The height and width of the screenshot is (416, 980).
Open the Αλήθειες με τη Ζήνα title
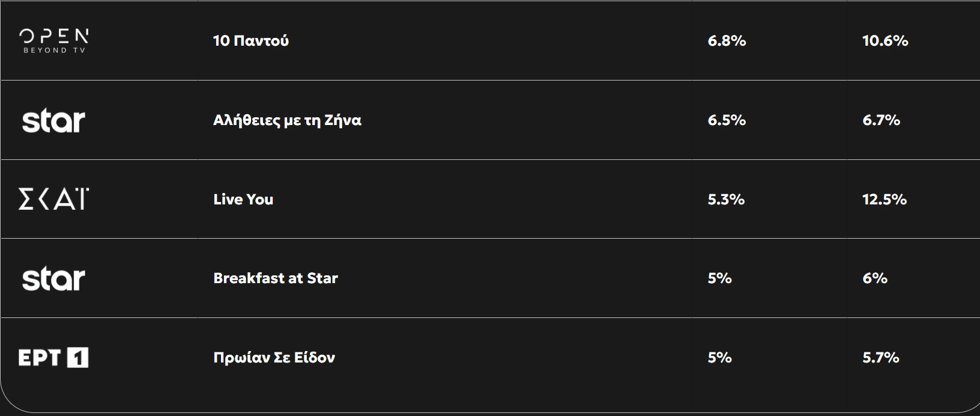[x=287, y=120]
